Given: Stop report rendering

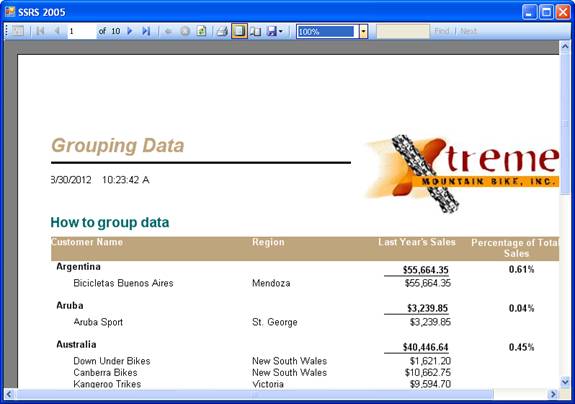Looking at the screenshot, I should [x=185, y=31].
